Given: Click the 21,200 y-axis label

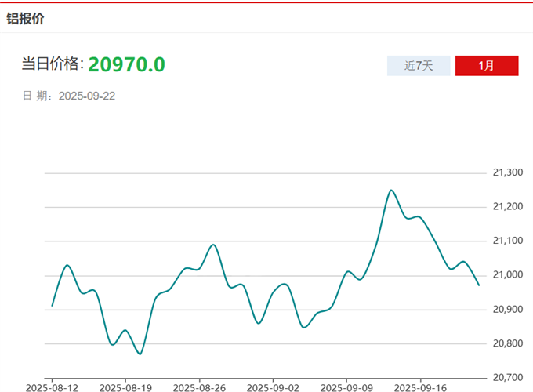Looking at the screenshot, I should [506, 206].
